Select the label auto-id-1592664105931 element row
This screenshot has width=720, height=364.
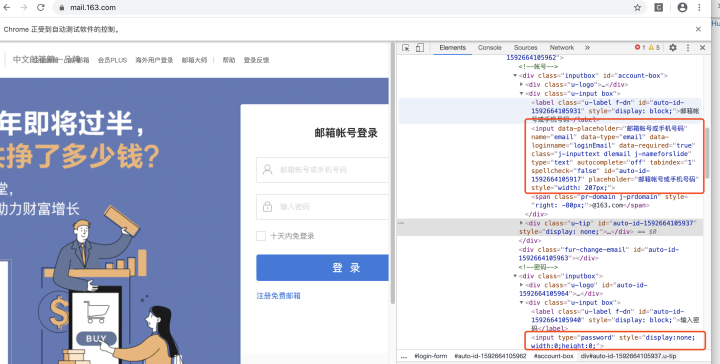tap(550, 111)
